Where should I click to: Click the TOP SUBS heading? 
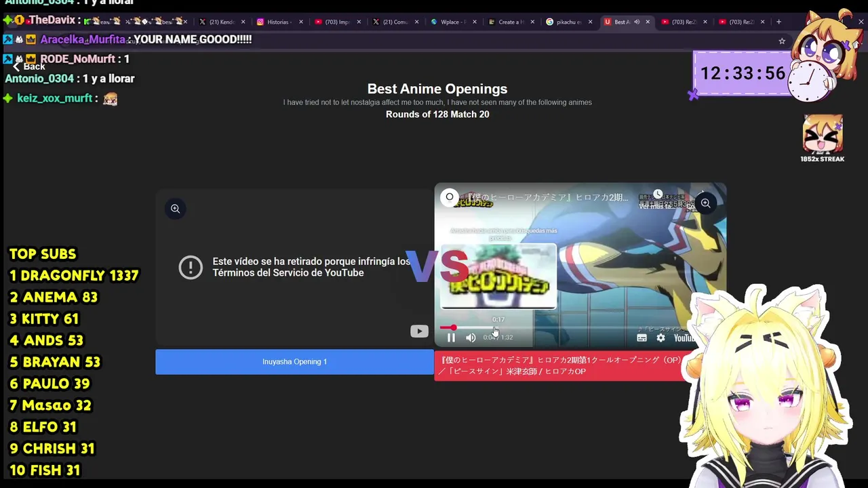(x=43, y=254)
